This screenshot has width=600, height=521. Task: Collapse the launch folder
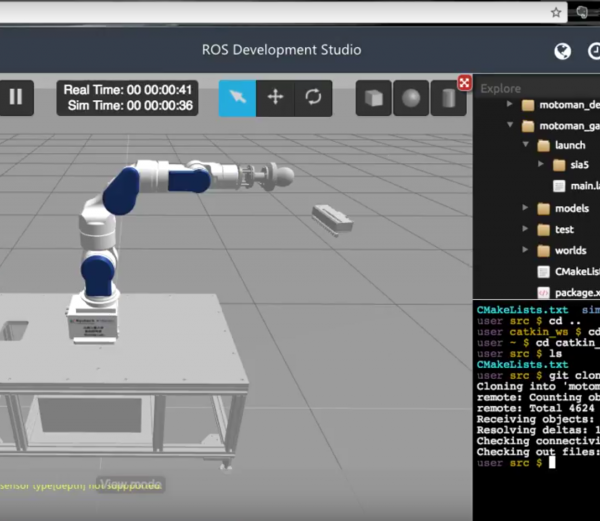click(527, 146)
